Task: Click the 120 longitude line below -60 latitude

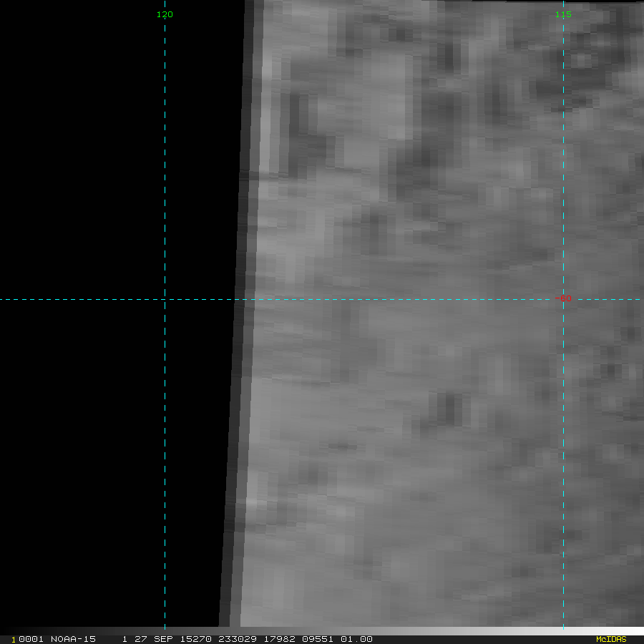Action: 165,465
